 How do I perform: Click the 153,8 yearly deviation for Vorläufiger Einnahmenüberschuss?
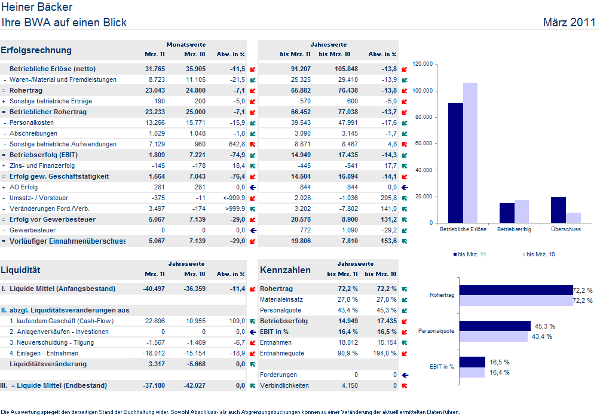pos(389,241)
